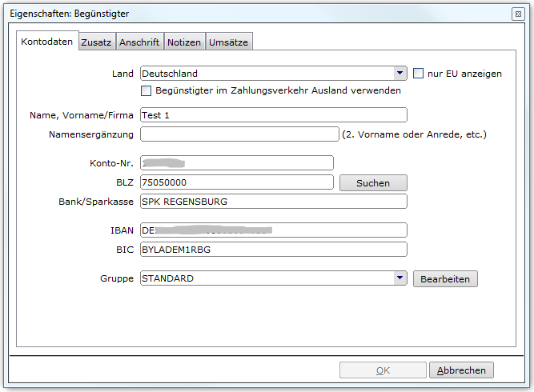Screen dimensions: 534x392
Task: Select the Gruppe combo box showing STANDARD
Action: point(274,278)
